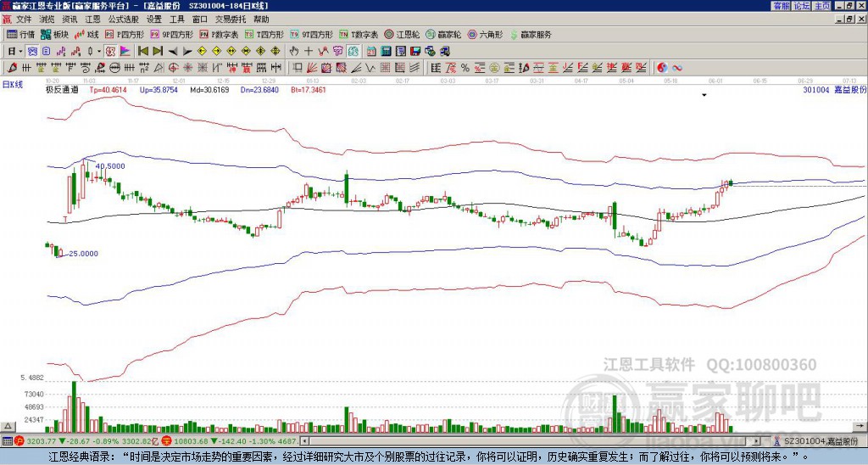Open the 六角形 hexagon tool
Viewport: 868px width, 465px height.
pos(485,34)
